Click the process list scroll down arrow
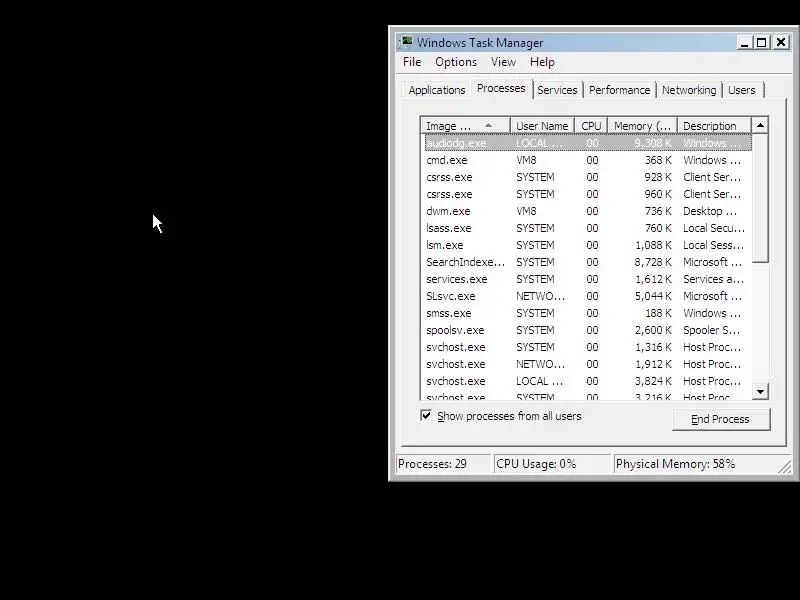The height and width of the screenshot is (600, 800). tap(760, 391)
